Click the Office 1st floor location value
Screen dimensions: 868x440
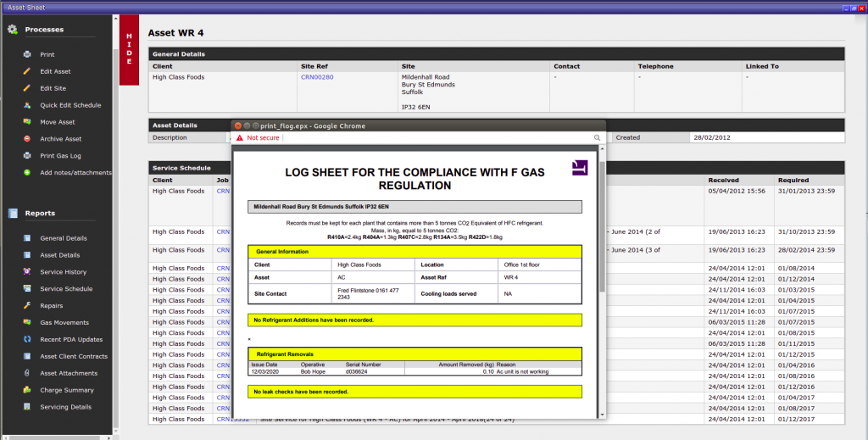click(x=522, y=265)
